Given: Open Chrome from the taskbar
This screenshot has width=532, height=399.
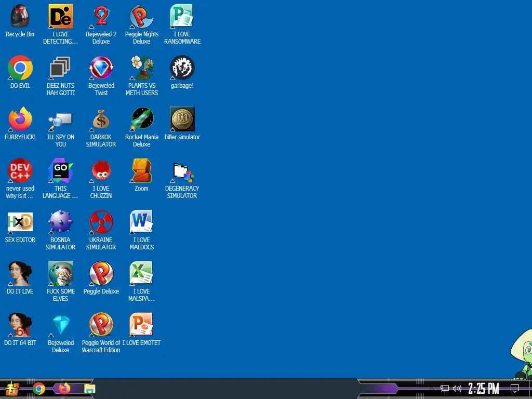Looking at the screenshot, I should 39,389.
